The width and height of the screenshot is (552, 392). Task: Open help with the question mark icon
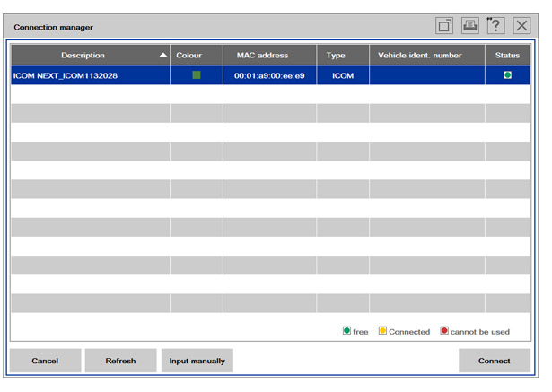pos(495,26)
